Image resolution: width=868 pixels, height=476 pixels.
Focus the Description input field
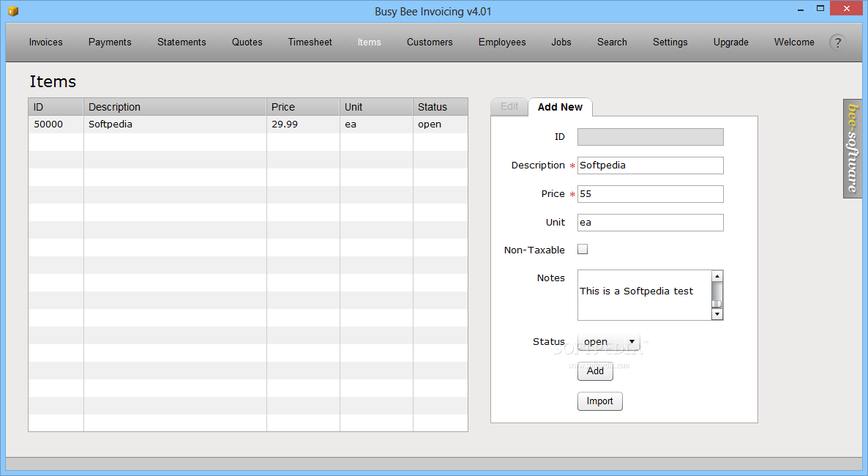coord(651,165)
